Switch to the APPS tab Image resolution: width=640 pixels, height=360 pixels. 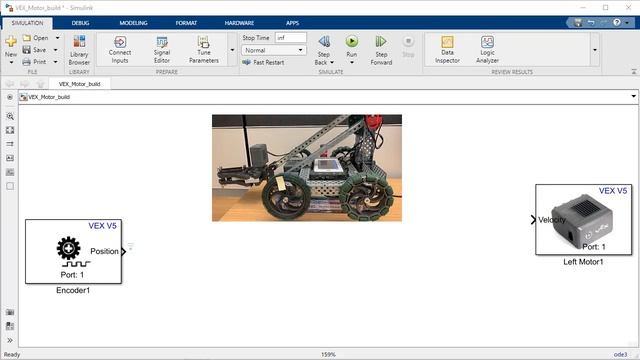click(292, 23)
